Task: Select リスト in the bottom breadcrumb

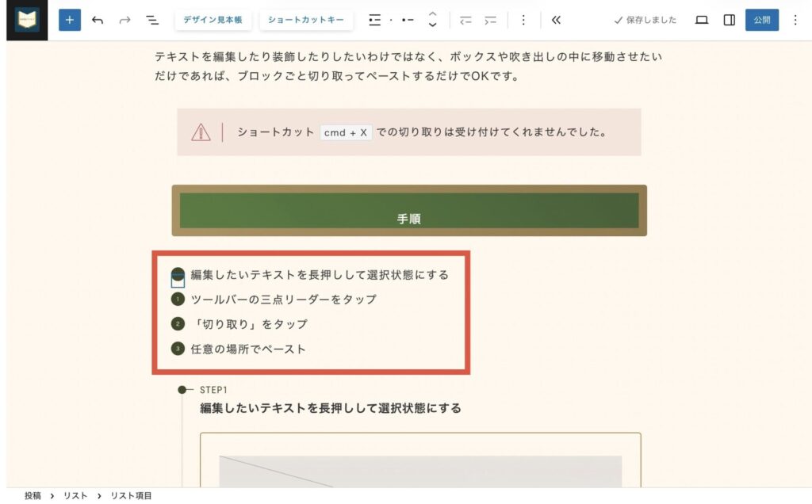Action: 75,495
